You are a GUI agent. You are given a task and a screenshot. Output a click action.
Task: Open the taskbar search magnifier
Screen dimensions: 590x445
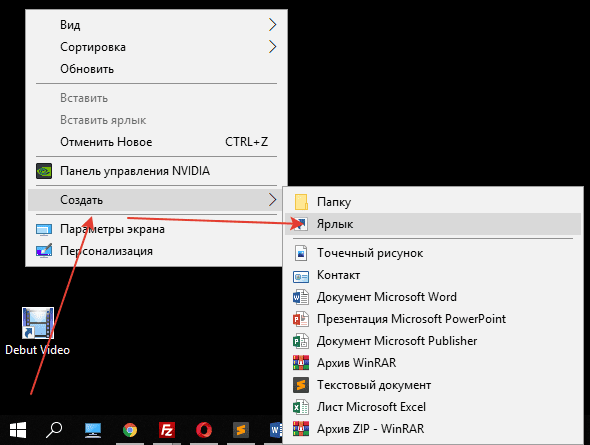point(54,430)
